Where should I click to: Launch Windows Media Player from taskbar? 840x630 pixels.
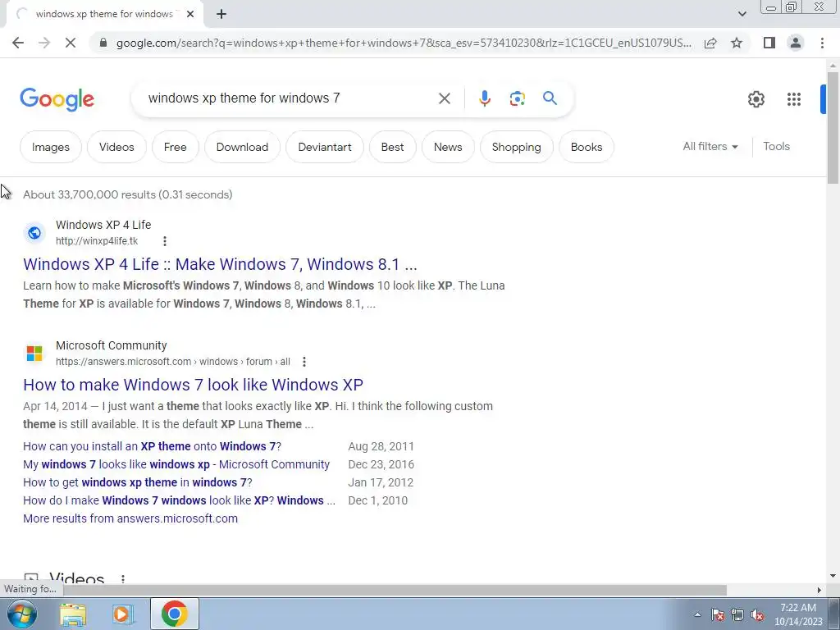click(122, 614)
